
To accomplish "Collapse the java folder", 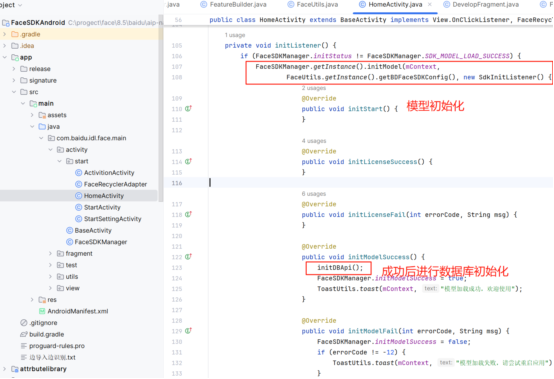I will coord(32,126).
